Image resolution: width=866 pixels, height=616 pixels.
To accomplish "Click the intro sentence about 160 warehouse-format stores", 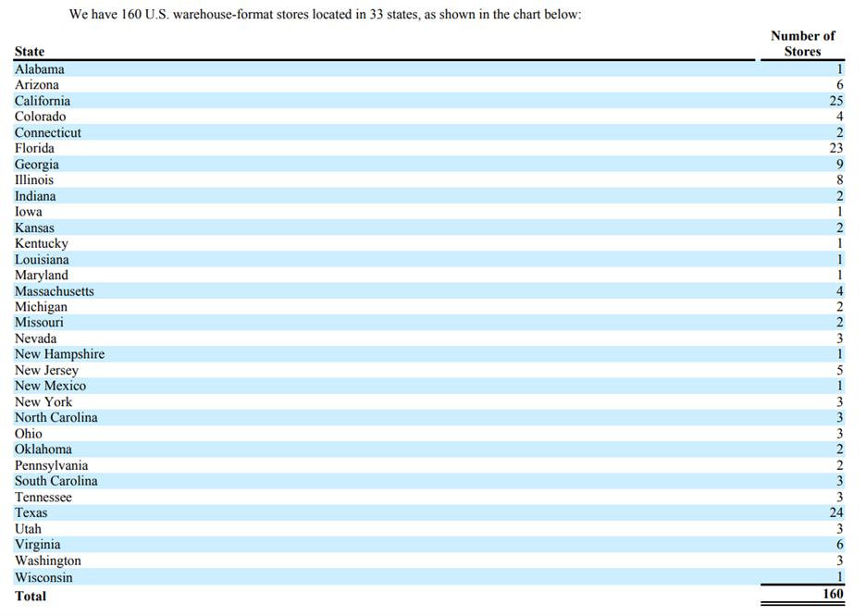I will [325, 15].
